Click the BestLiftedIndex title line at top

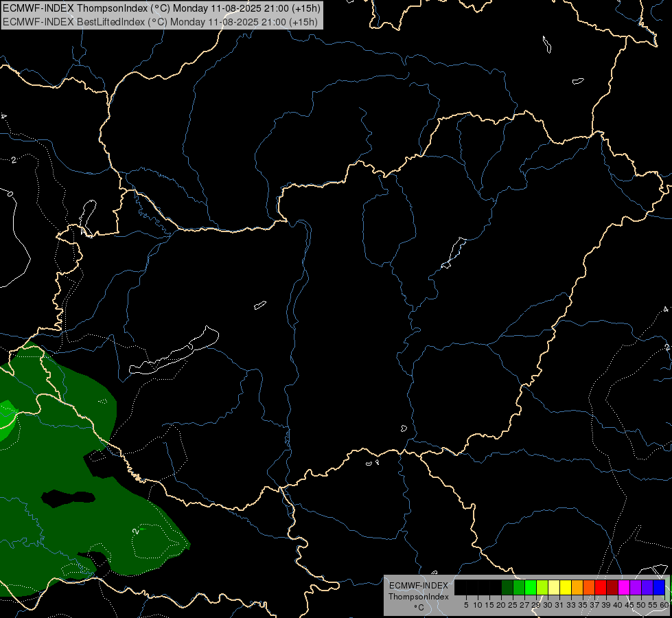161,21
